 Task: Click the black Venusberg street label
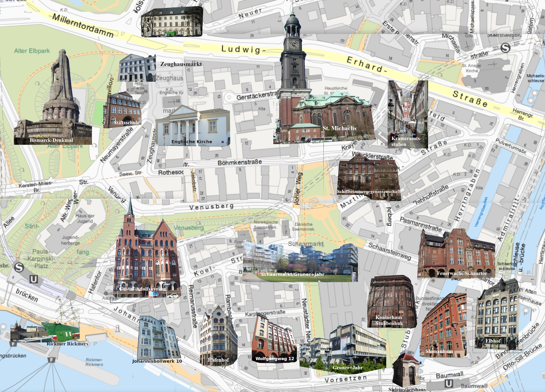click(212, 207)
